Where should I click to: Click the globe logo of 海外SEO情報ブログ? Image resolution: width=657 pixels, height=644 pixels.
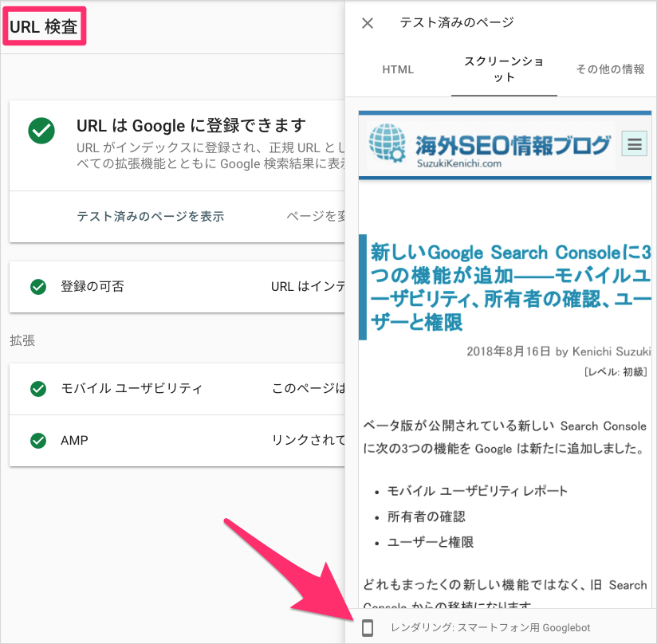pyautogui.click(x=388, y=143)
